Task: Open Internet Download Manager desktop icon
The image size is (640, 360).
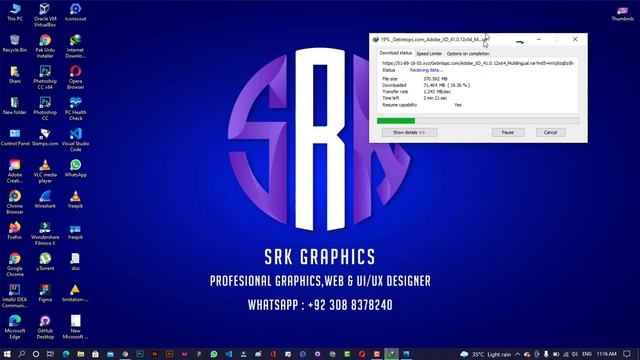Action: (76, 46)
